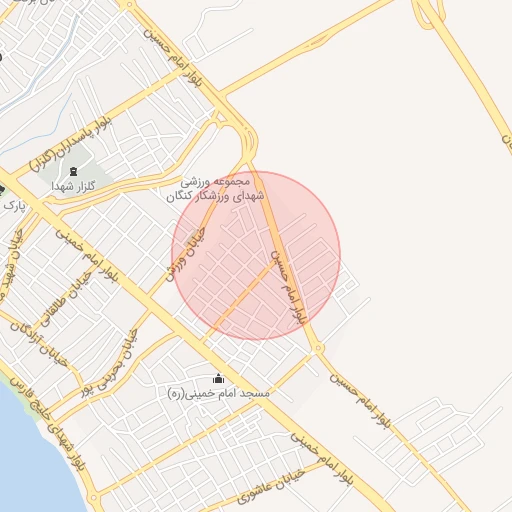Click the center of the red highlighted circle
The width and height of the screenshot is (512, 512).
(256, 255)
